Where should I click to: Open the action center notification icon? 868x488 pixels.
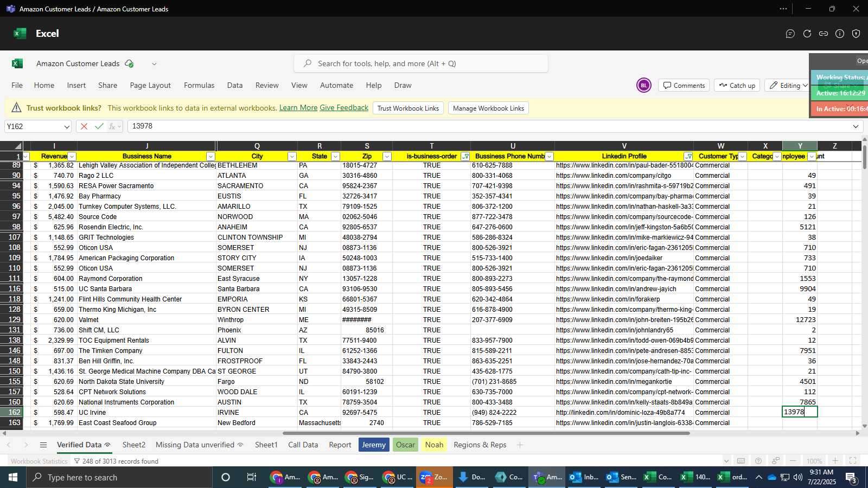[851, 478]
